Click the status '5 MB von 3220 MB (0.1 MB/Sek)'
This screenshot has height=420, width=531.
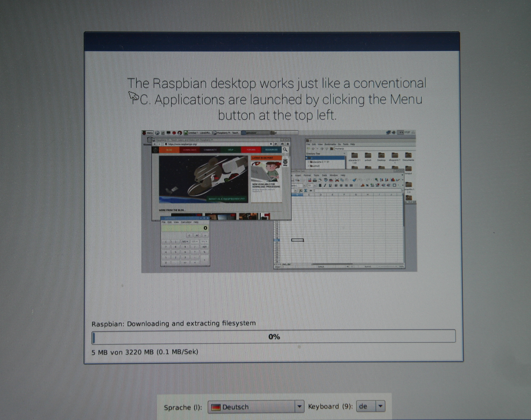[x=145, y=352]
